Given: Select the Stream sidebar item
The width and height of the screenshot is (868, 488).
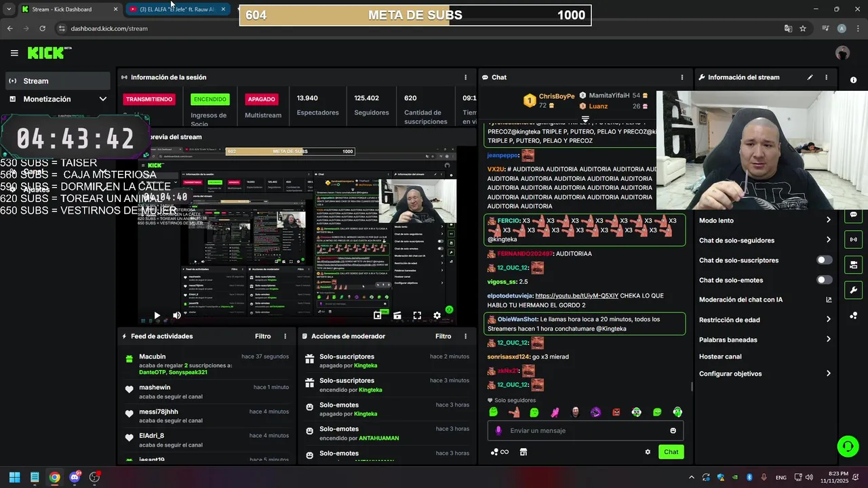Looking at the screenshot, I should tap(57, 81).
